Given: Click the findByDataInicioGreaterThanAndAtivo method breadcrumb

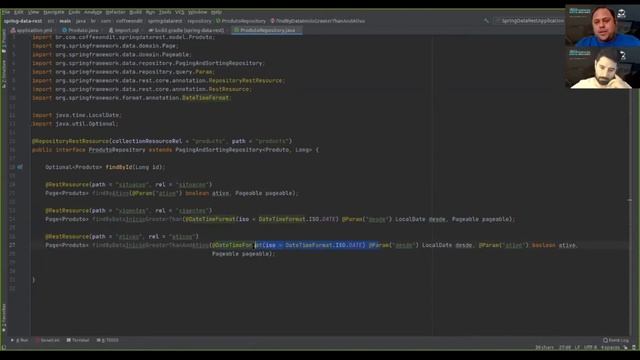Looking at the screenshot, I should coord(318,21).
